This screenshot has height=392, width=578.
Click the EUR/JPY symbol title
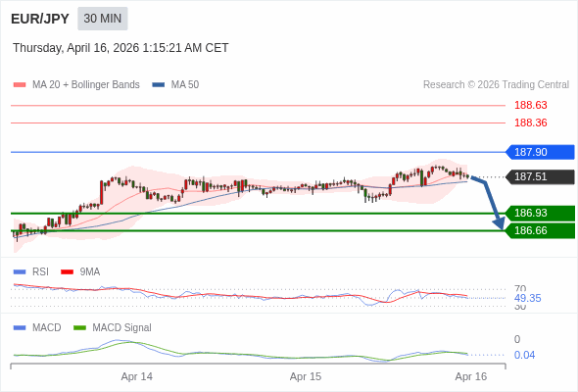(x=40, y=19)
